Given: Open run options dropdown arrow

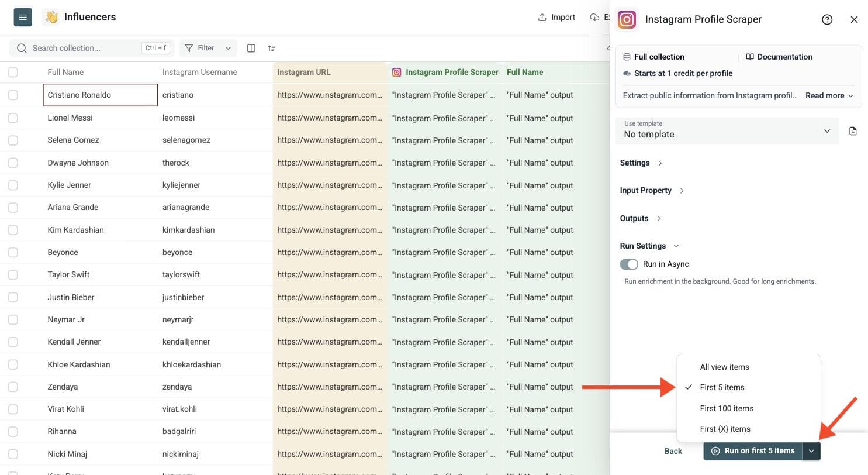Looking at the screenshot, I should pyautogui.click(x=811, y=451).
